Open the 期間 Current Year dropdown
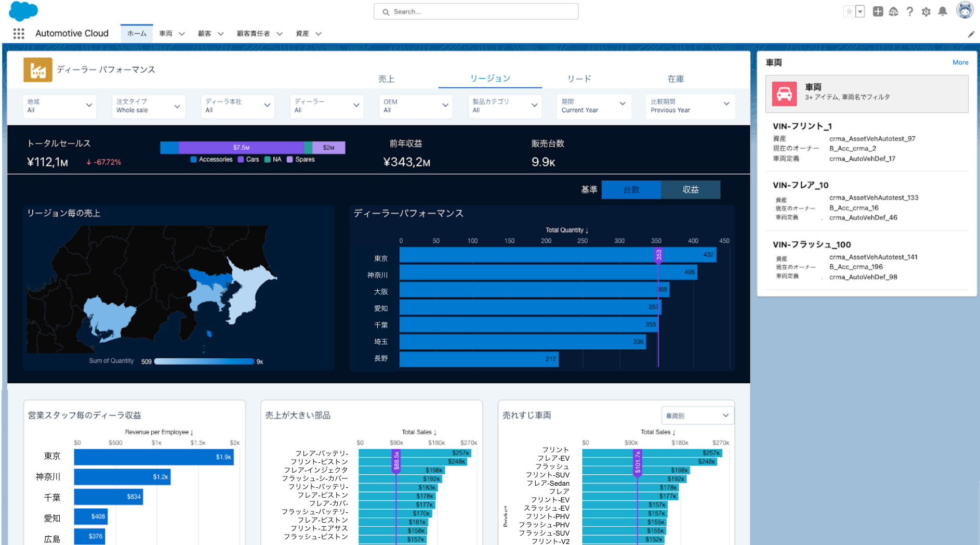The width and height of the screenshot is (980, 545). tap(594, 106)
